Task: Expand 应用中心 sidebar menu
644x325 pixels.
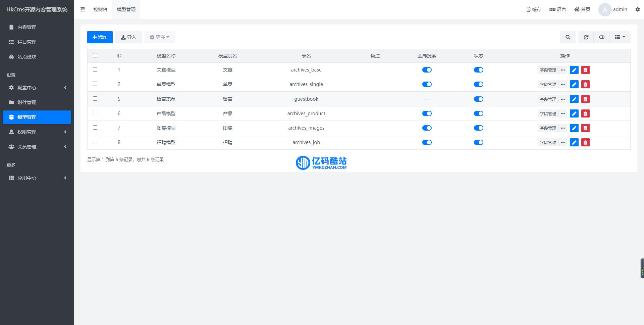Action: coord(37,178)
